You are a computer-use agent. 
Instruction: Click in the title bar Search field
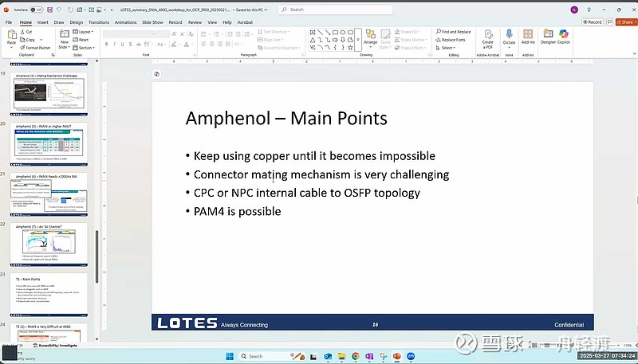point(336,10)
